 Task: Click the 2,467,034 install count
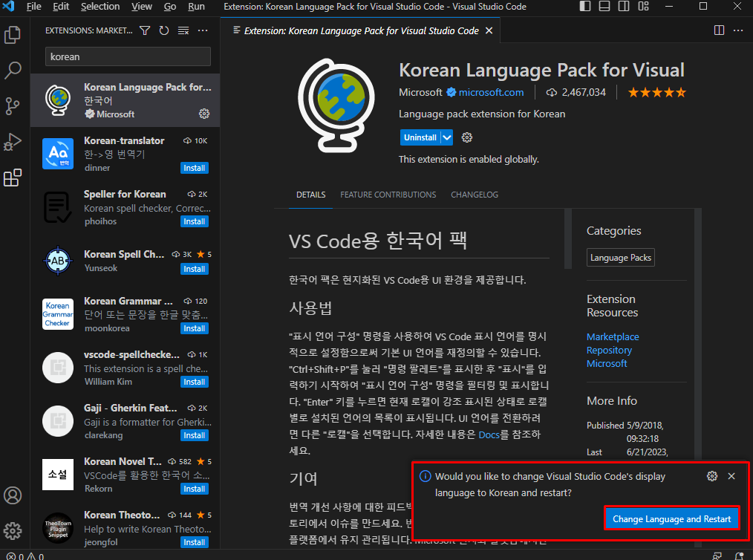pos(576,92)
